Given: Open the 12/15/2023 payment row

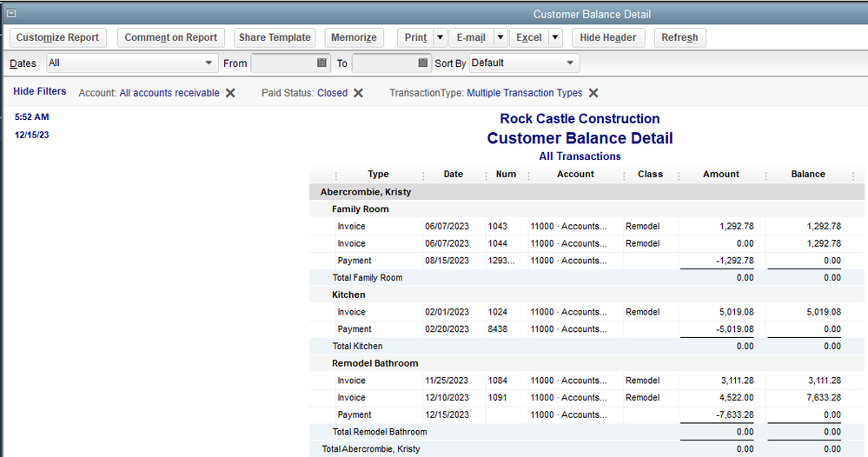Looking at the screenshot, I should coord(586,415).
